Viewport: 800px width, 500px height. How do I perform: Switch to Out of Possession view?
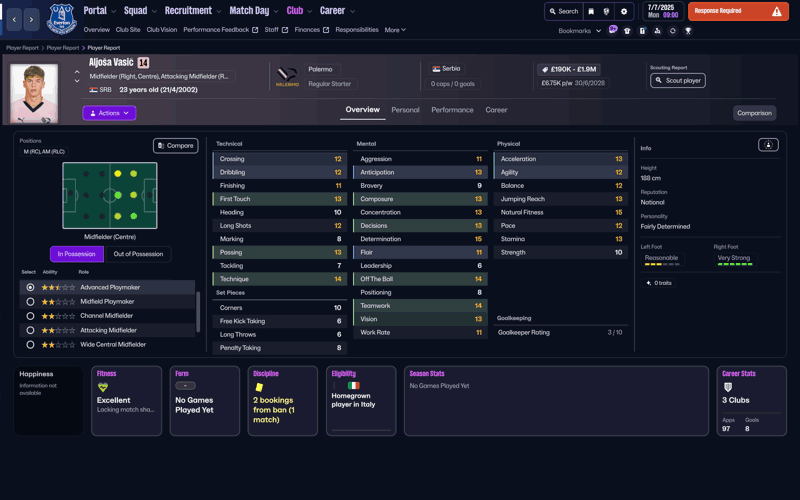point(138,254)
